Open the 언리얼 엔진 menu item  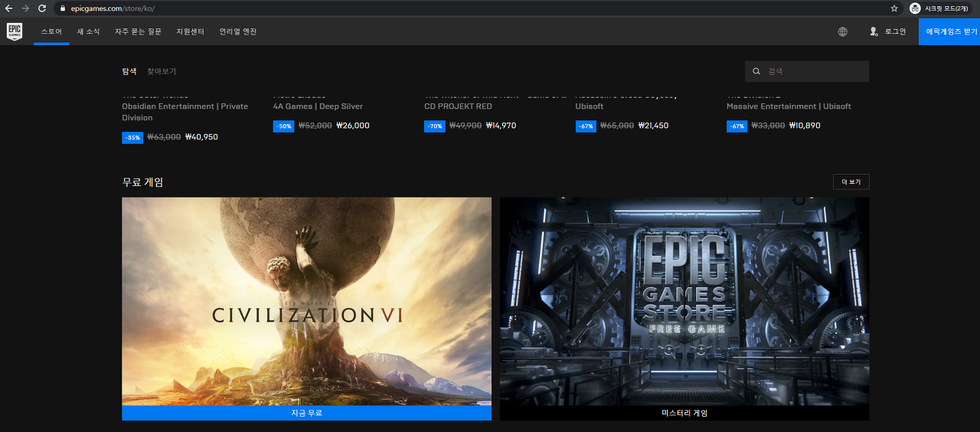coord(238,31)
